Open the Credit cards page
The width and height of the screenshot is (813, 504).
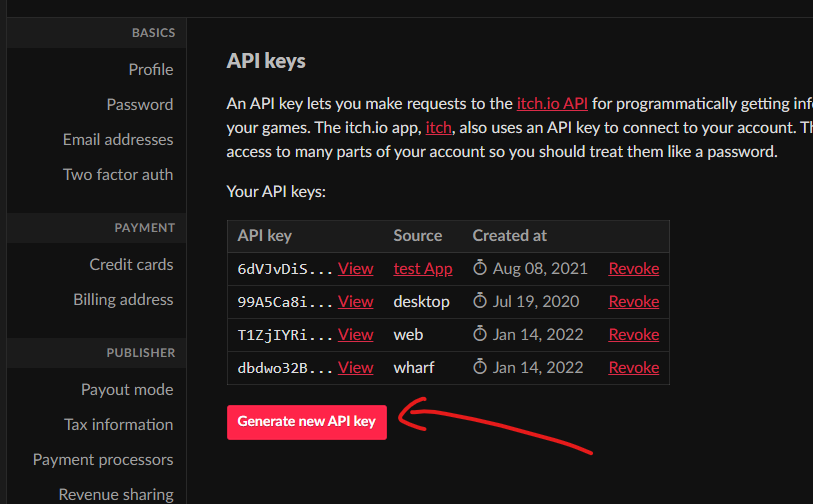click(131, 264)
